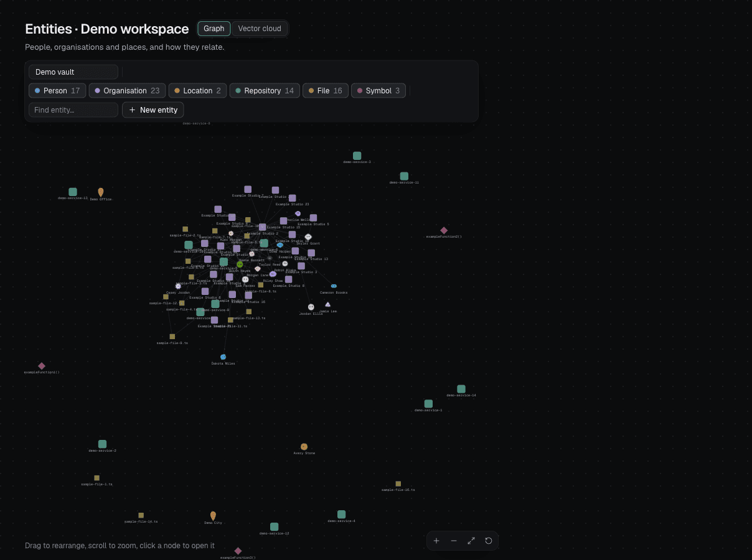Open the Jamie Lee triangle avatar
Image resolution: width=752 pixels, height=560 pixels.
click(x=327, y=304)
